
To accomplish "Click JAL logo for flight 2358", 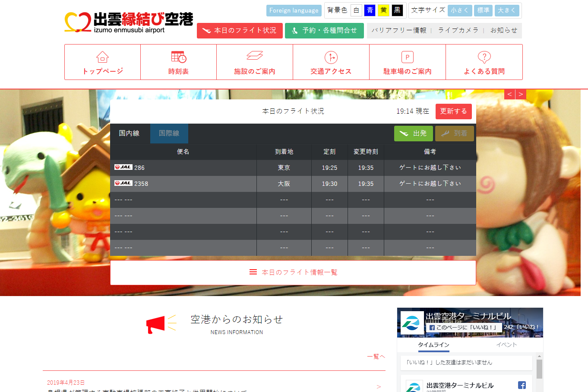I will point(123,183).
